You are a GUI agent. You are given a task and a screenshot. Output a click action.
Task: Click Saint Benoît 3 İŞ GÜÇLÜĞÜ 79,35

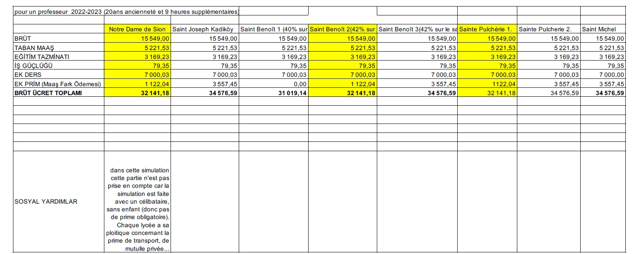point(417,65)
